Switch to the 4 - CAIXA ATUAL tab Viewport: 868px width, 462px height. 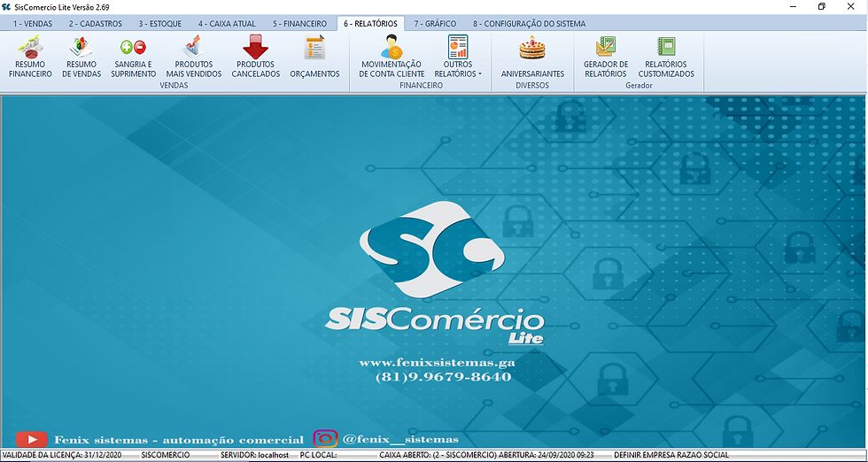[x=227, y=24]
